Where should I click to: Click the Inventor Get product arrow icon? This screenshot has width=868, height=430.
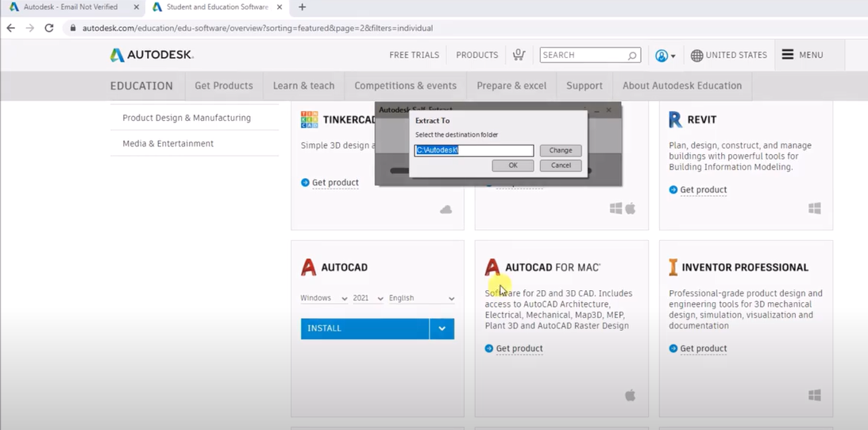pyautogui.click(x=673, y=349)
